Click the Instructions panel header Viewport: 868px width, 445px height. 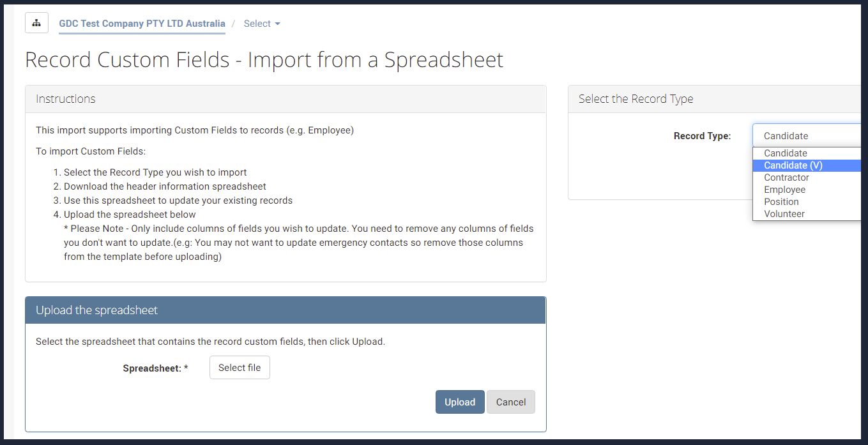[286, 99]
